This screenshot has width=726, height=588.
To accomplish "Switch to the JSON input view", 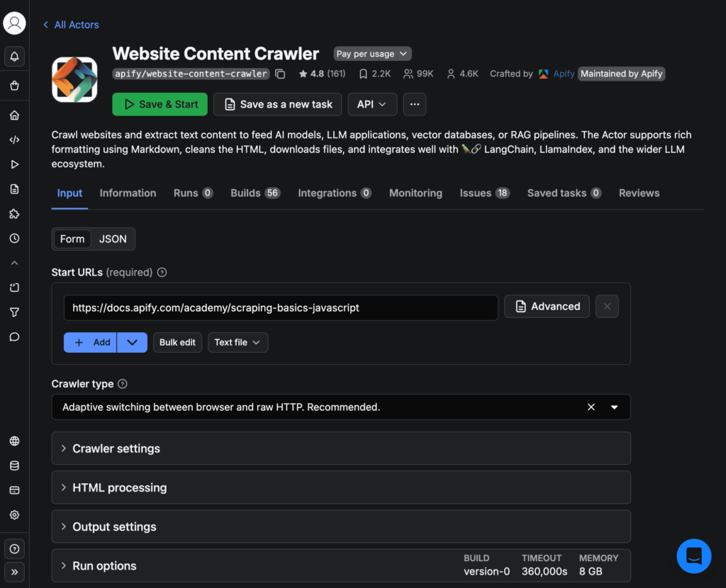I will click(113, 239).
